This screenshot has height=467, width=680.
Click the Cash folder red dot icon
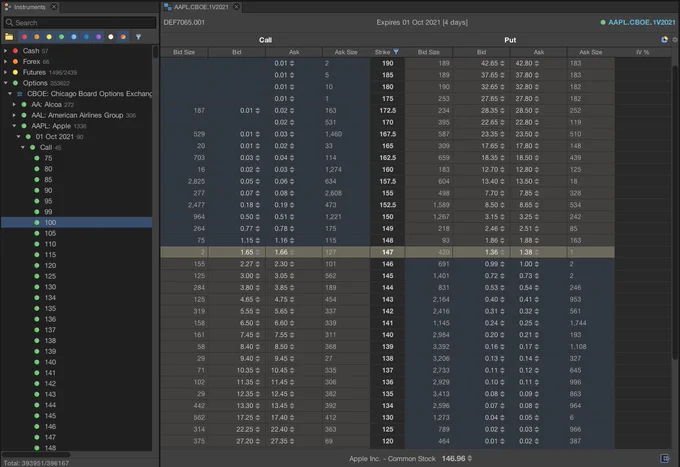15,51
